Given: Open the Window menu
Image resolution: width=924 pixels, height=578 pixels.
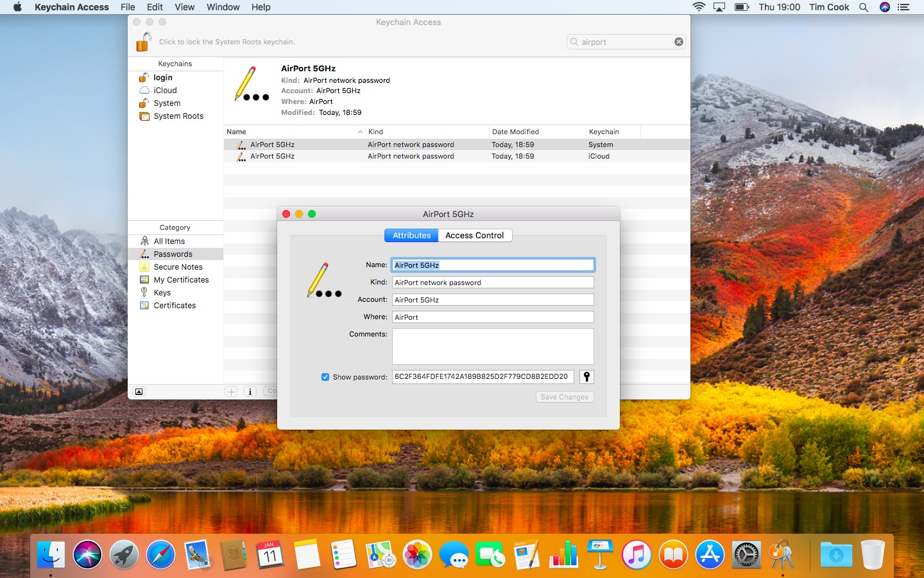Looking at the screenshot, I should click(223, 7).
